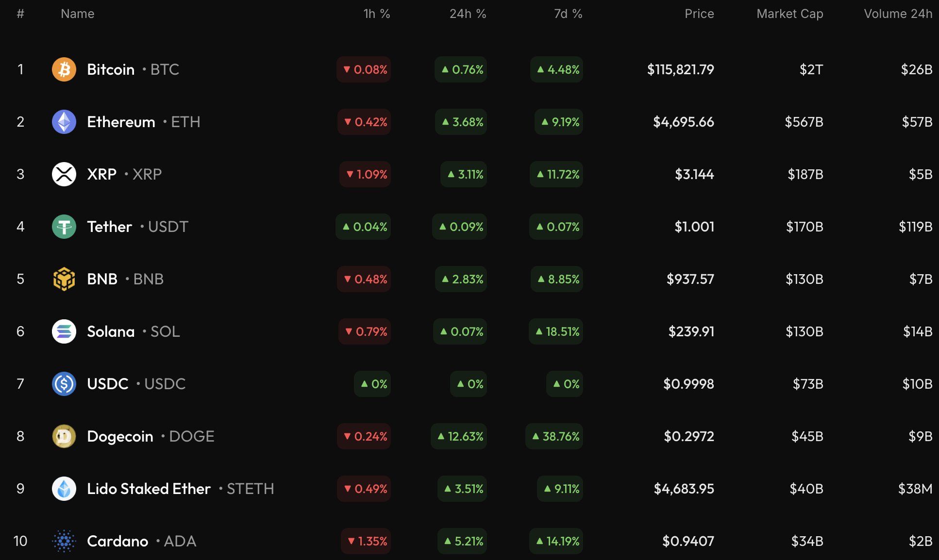Image resolution: width=939 pixels, height=560 pixels.
Task: Click Dogecoin 7d change 38.76% badge
Action: pos(555,436)
